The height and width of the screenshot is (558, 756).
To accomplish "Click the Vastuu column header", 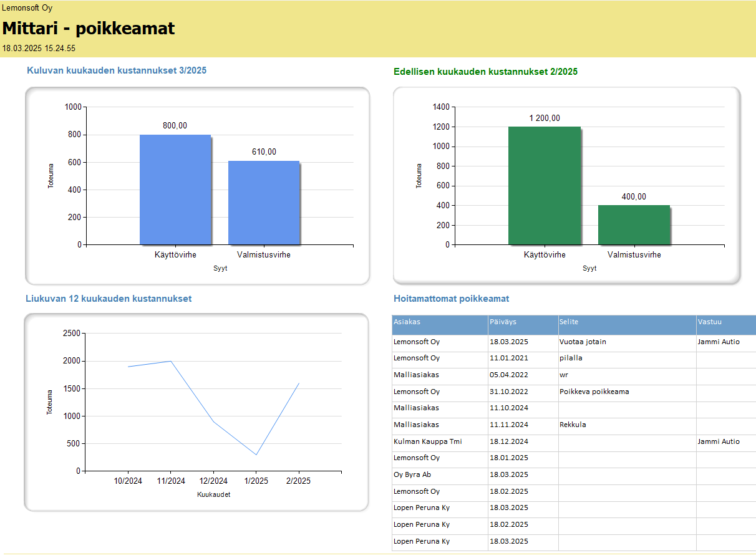I will click(x=710, y=322).
